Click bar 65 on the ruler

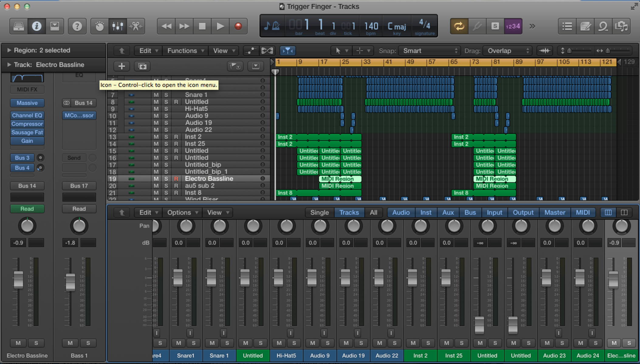pos(454,62)
